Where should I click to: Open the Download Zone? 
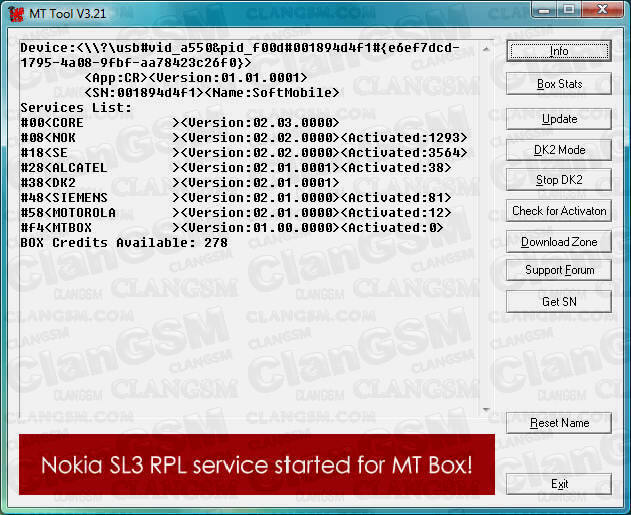pos(559,242)
